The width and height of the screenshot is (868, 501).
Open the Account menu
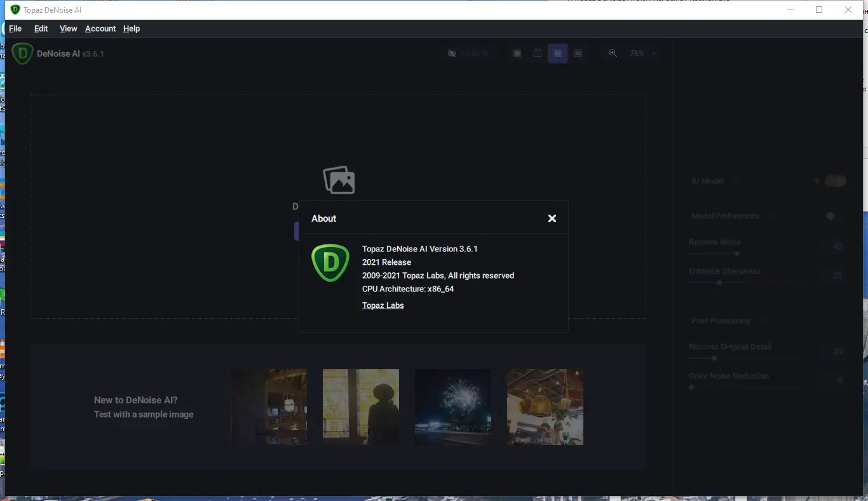[100, 29]
